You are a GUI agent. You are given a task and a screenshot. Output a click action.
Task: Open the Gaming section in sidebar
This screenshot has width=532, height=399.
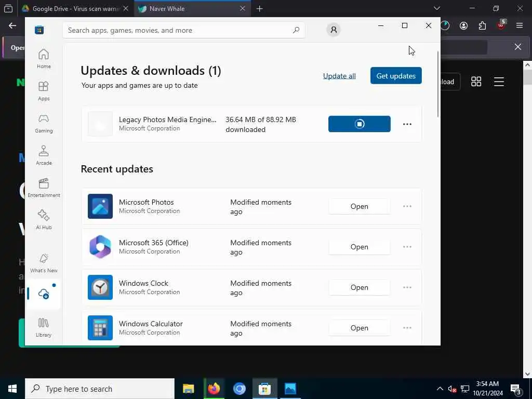tap(44, 123)
